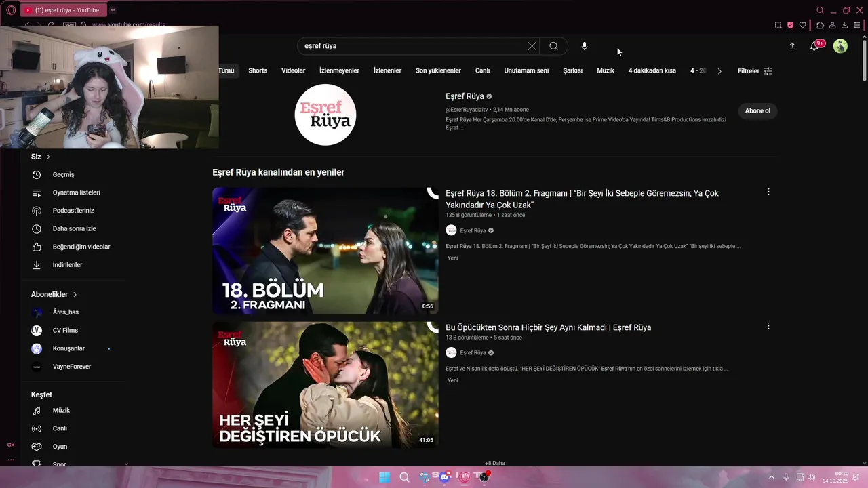868x488 pixels.
Task: Open the Filtreler filter menu
Action: click(x=755, y=71)
